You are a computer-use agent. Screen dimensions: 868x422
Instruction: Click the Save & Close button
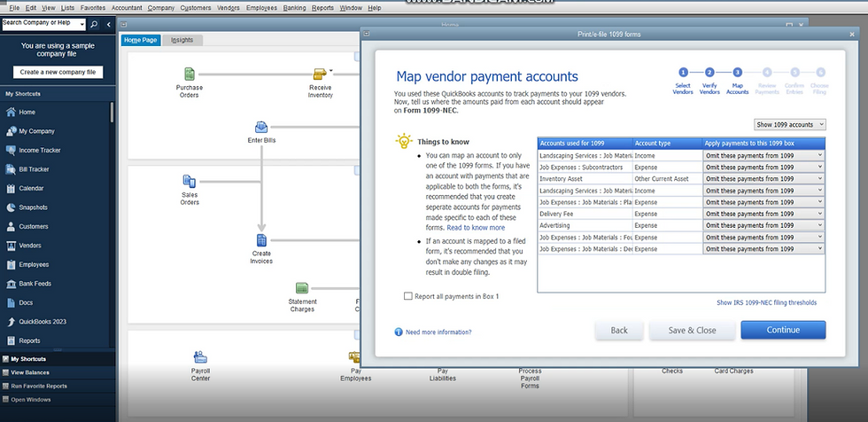coord(692,330)
